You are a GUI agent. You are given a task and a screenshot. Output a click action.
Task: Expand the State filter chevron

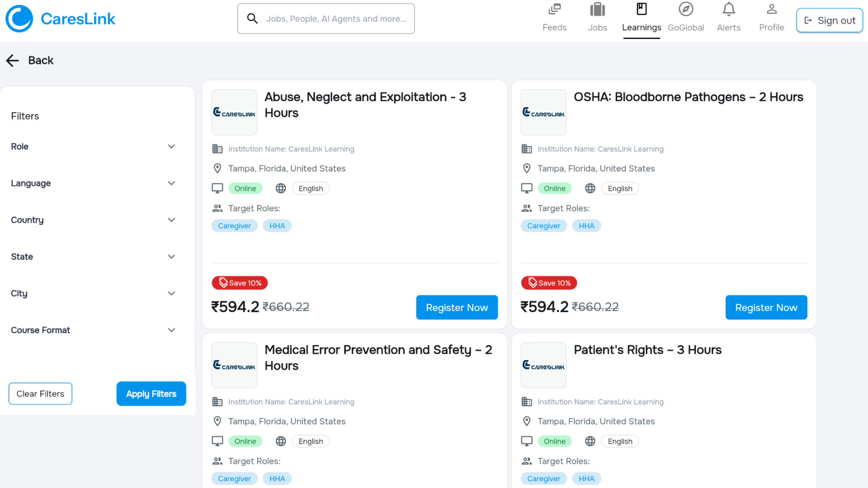[x=171, y=257]
